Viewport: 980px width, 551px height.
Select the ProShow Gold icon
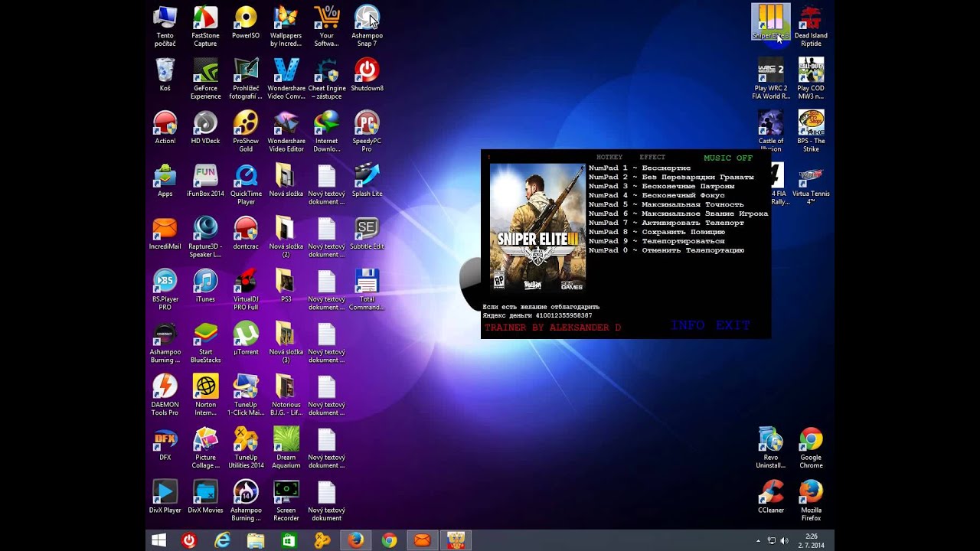click(x=246, y=131)
